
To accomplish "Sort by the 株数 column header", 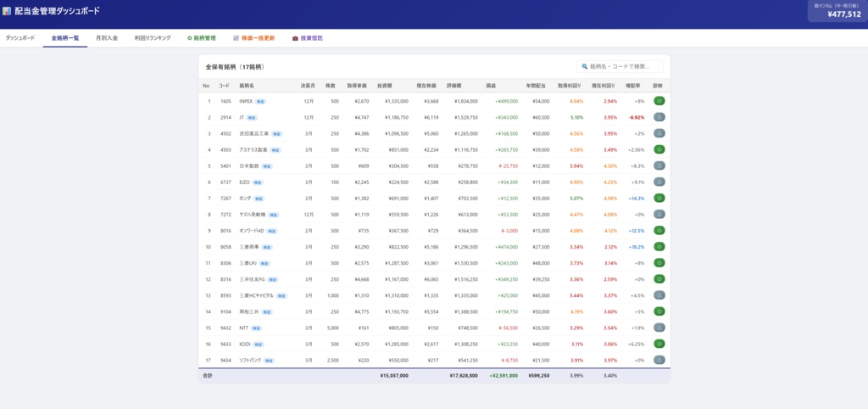I will tap(331, 86).
